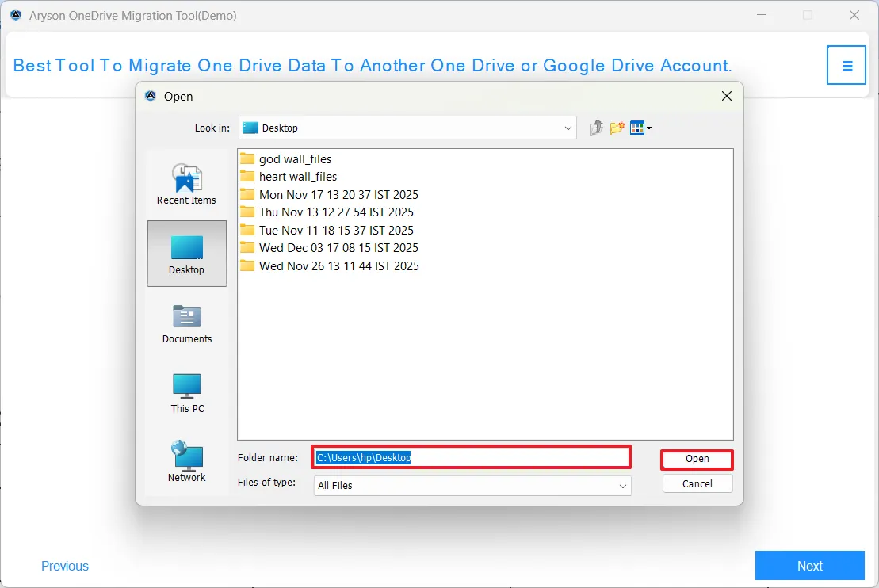This screenshot has height=588, width=879.
Task: Select the god wall_files folder
Action: coord(295,159)
